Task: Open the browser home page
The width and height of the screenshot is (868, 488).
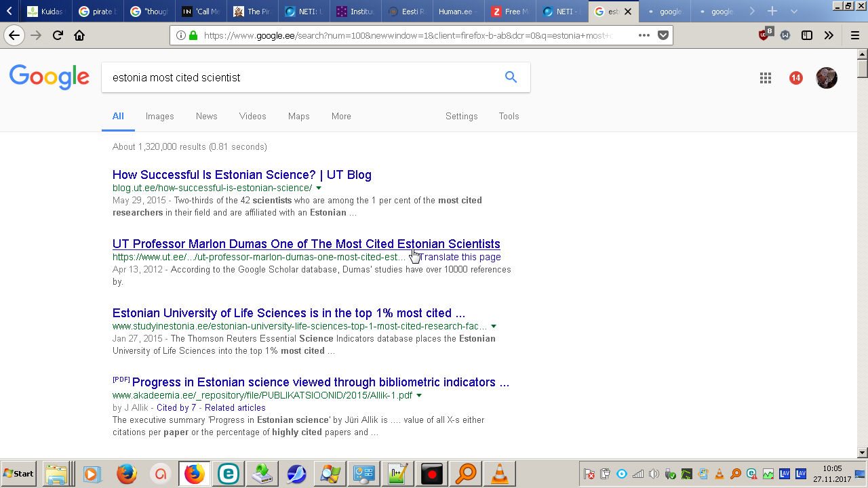Action: point(79,35)
